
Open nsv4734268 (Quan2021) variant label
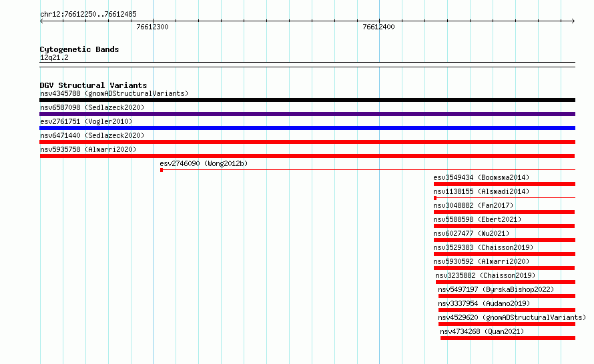click(482, 331)
